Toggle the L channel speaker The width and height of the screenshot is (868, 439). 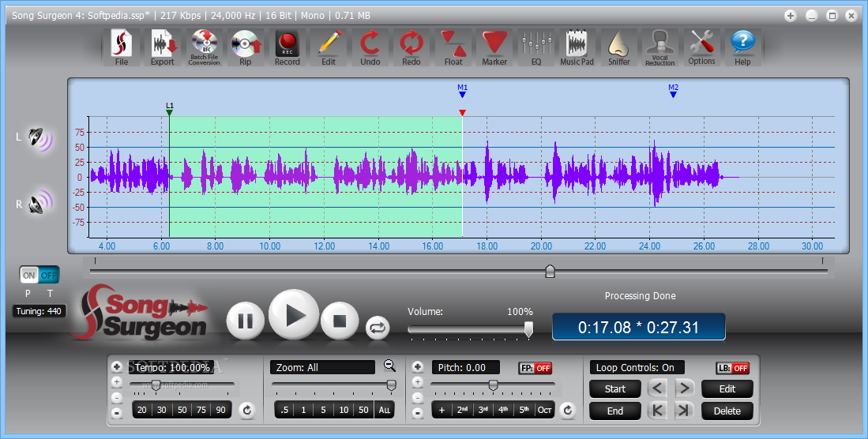39,138
